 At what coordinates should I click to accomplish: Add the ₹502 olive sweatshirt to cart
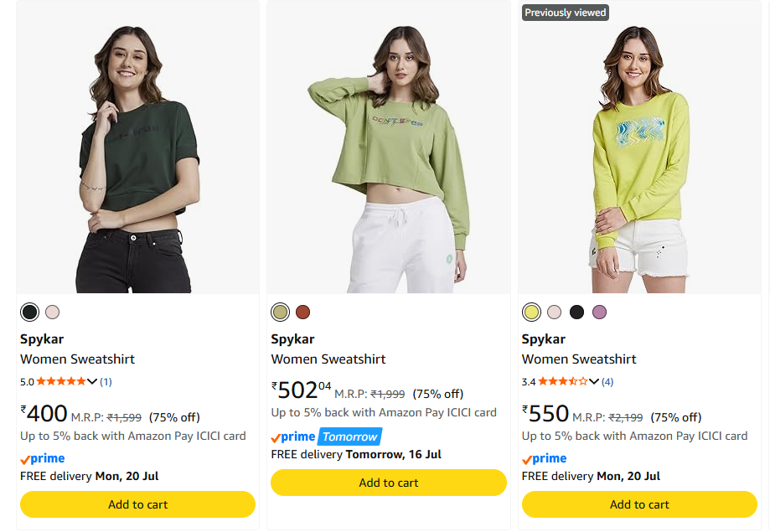pos(389,483)
